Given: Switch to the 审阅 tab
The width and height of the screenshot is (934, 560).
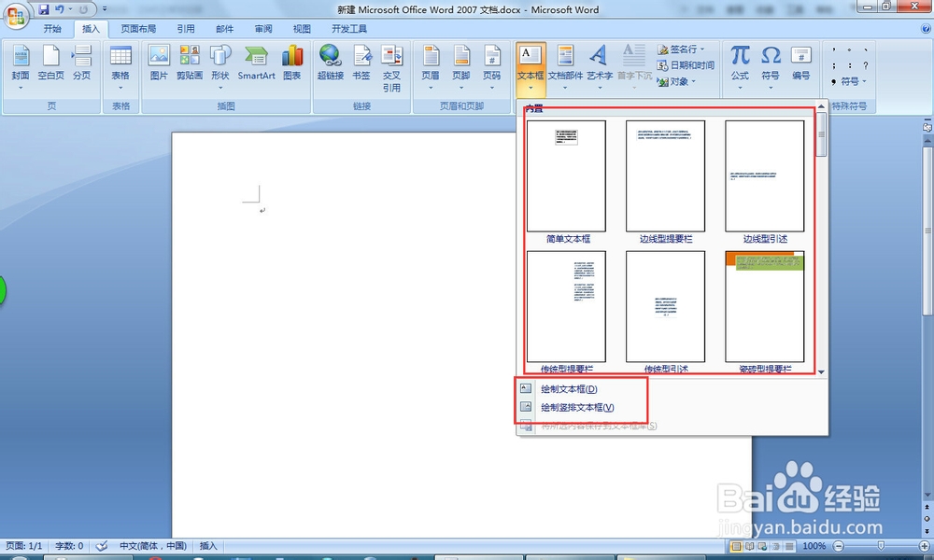Looking at the screenshot, I should [263, 29].
